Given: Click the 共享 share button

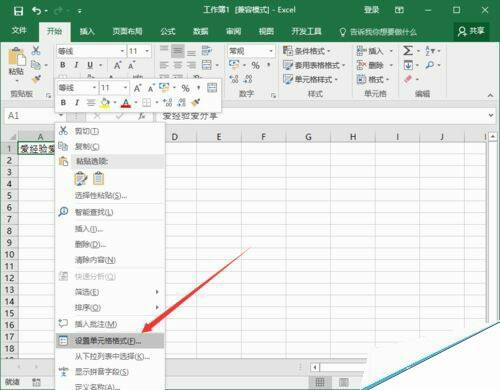Looking at the screenshot, I should coord(471,31).
